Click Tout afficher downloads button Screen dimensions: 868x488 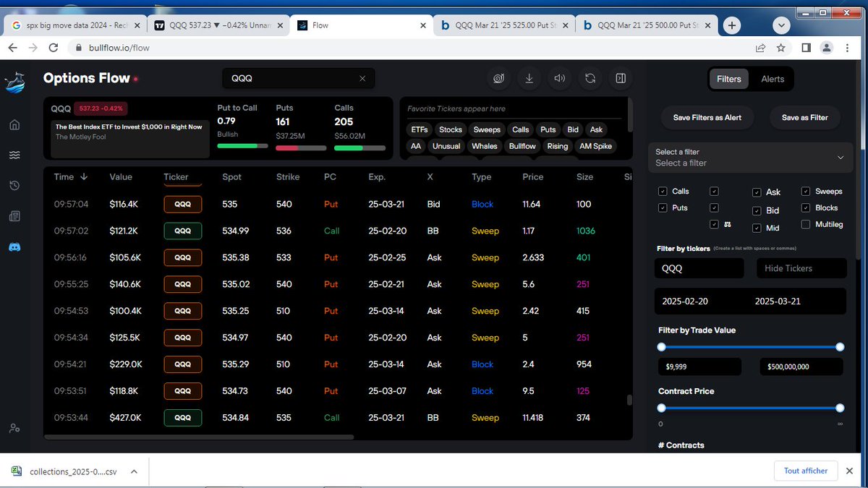point(806,471)
